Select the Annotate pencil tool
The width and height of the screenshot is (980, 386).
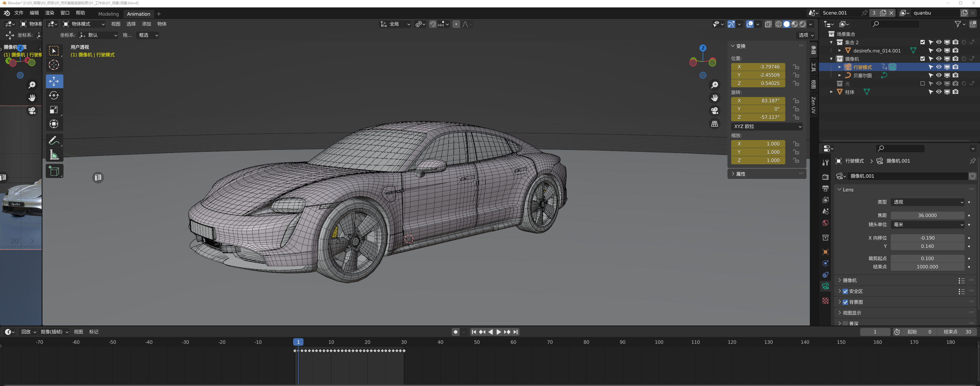54,140
